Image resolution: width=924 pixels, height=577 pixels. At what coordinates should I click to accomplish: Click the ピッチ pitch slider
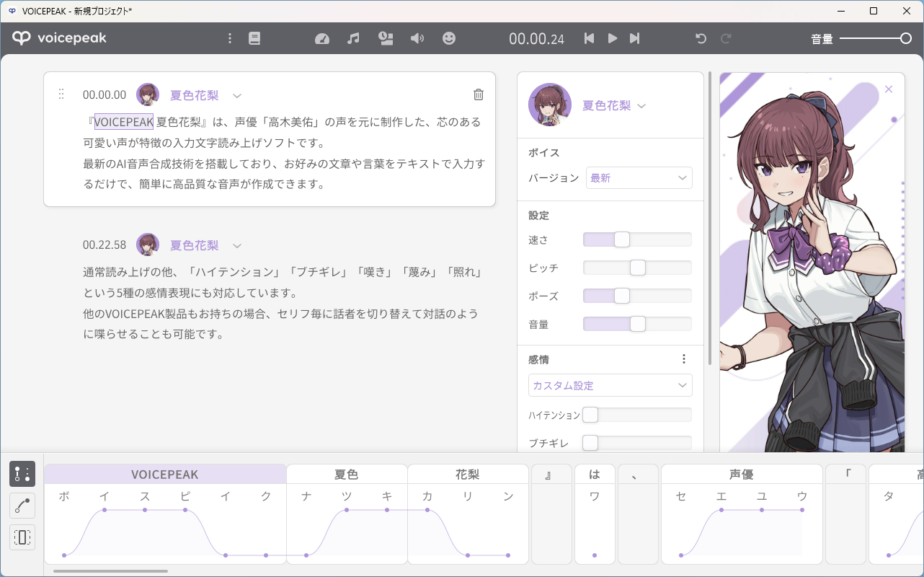[x=637, y=268]
